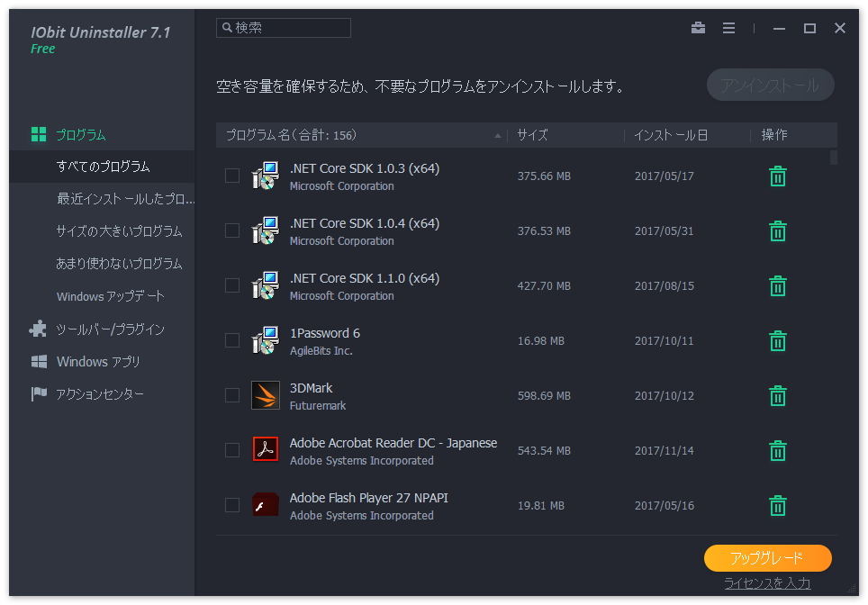
Task: Select the Adobe Acrobat Reader DC checkbox
Action: pos(231,450)
